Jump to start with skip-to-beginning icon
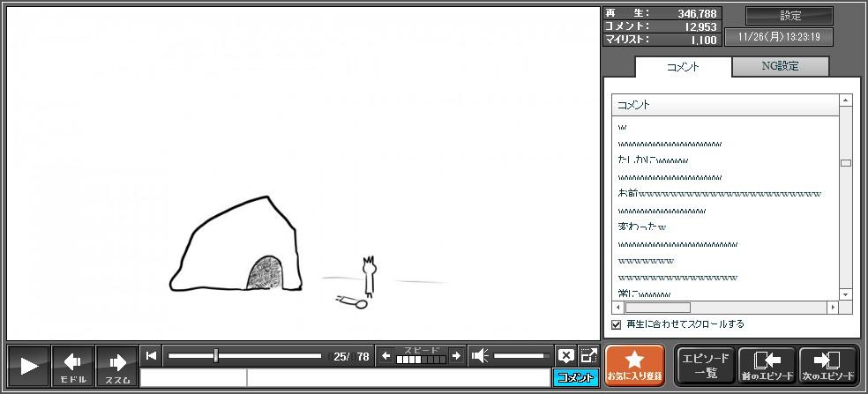 point(152,356)
